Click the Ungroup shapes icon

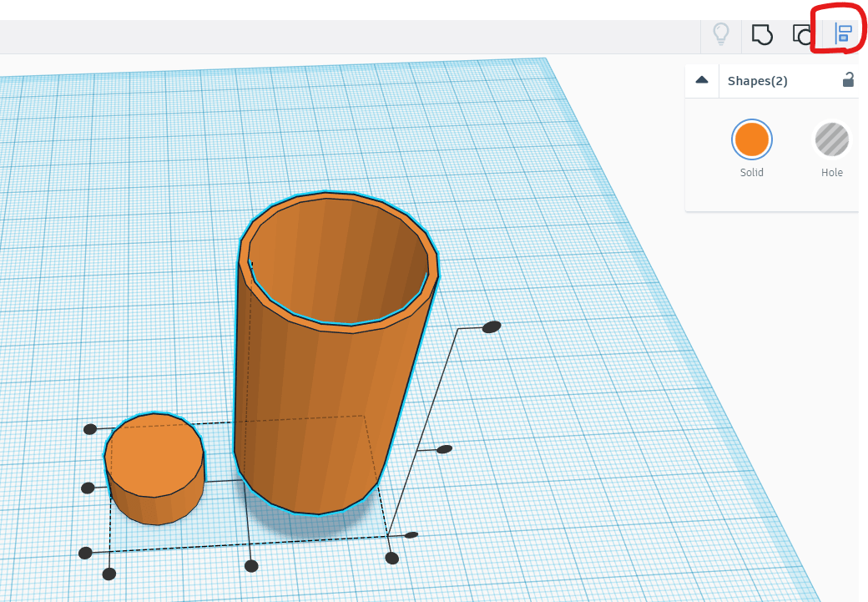point(802,34)
